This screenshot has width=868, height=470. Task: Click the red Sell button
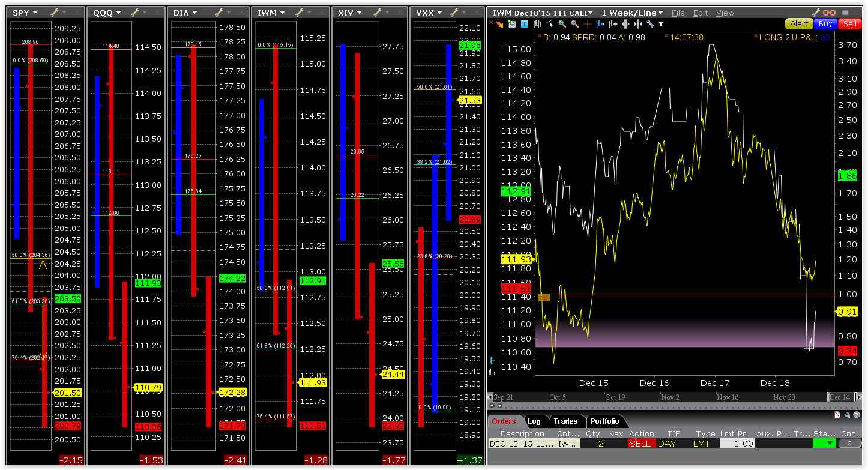click(849, 23)
